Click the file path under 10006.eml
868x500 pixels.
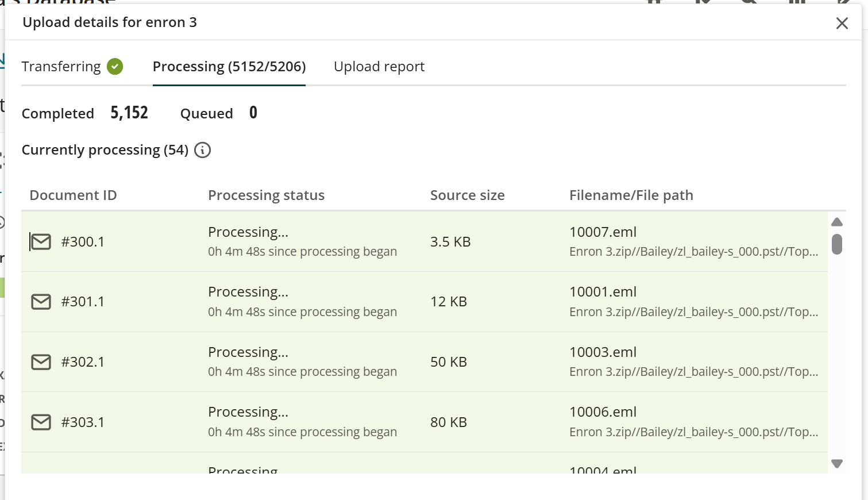[x=693, y=432]
